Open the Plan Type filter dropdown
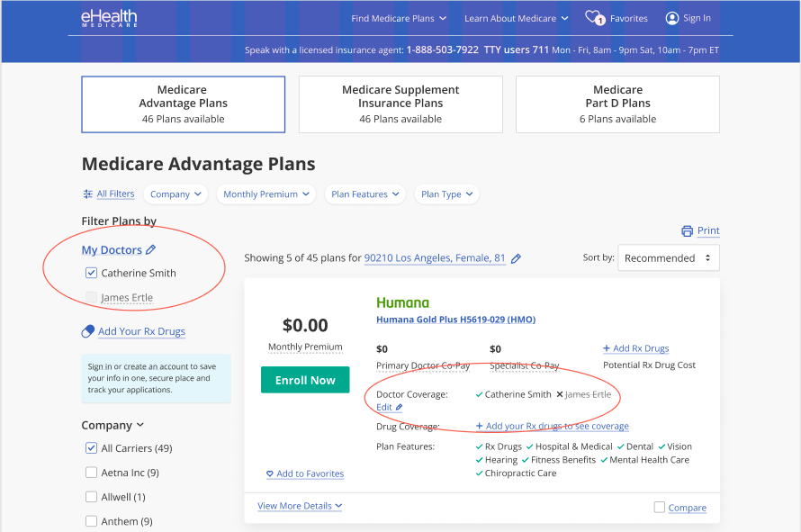The height and width of the screenshot is (532, 801). point(447,194)
